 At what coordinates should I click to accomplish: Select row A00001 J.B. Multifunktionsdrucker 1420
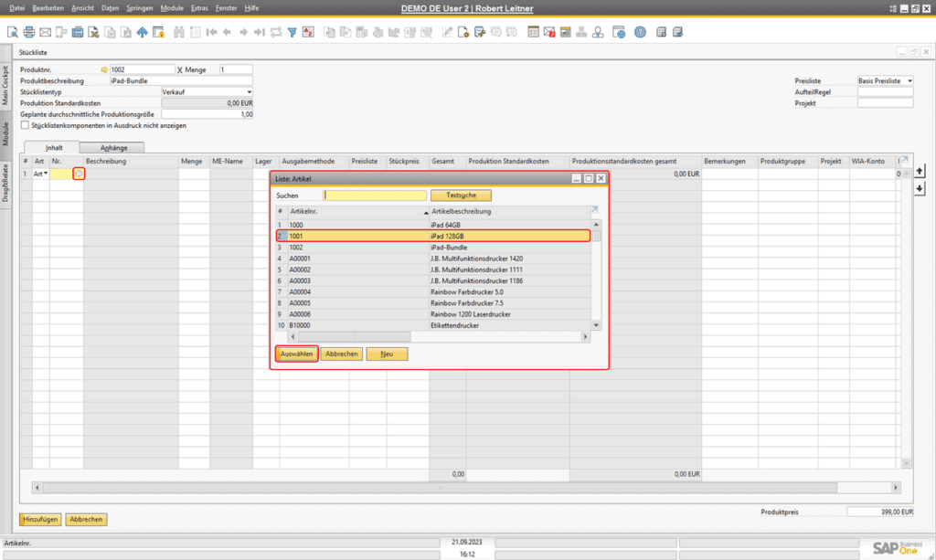click(x=433, y=259)
